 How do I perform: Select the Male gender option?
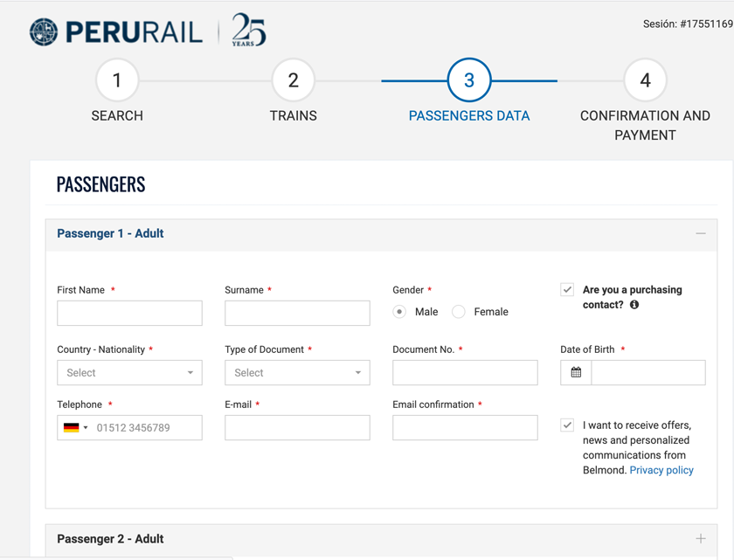[x=399, y=312]
